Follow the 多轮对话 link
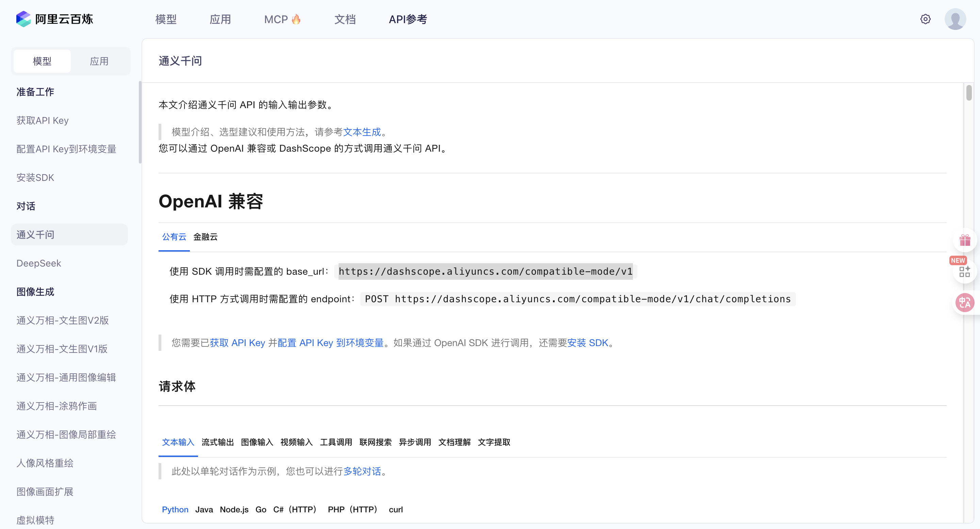Image resolution: width=980 pixels, height=529 pixels. (x=362, y=472)
